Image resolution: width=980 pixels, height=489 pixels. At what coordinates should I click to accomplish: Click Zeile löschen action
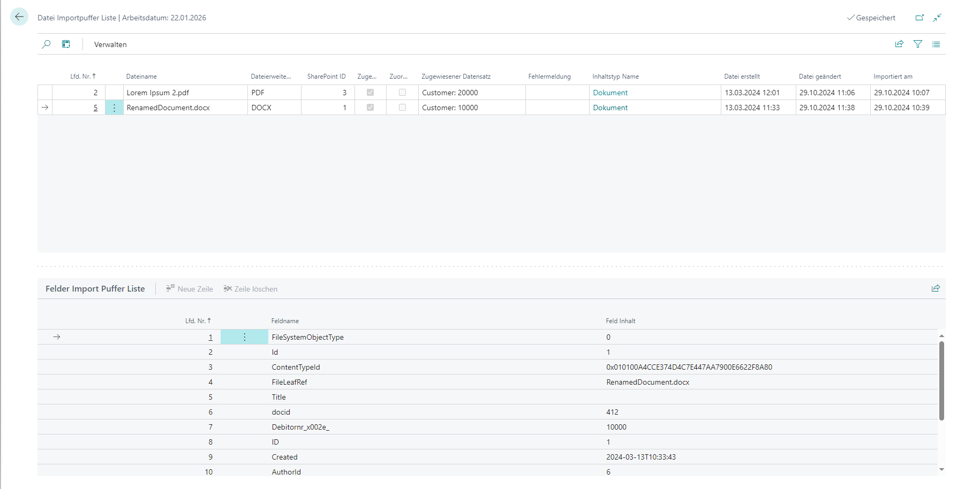[x=251, y=289]
